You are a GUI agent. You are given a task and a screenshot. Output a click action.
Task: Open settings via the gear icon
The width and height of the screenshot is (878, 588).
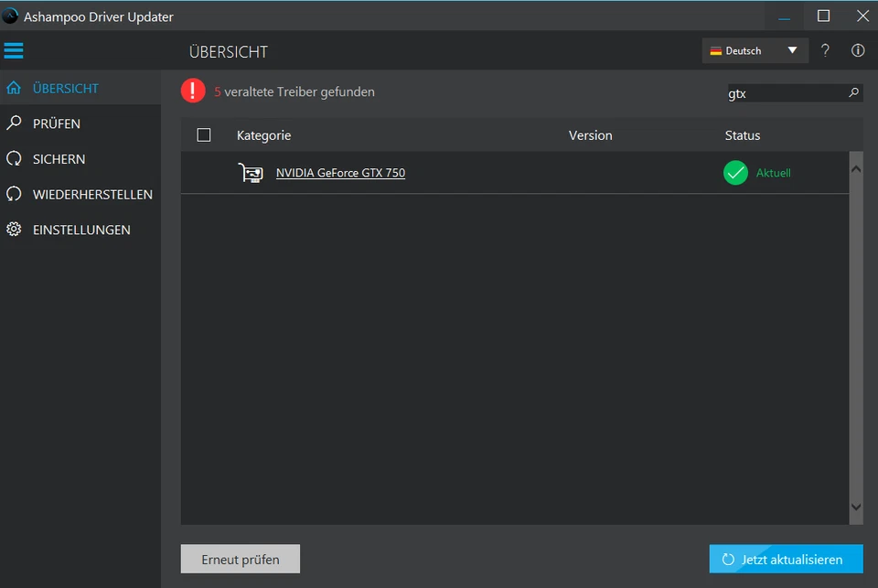14,230
